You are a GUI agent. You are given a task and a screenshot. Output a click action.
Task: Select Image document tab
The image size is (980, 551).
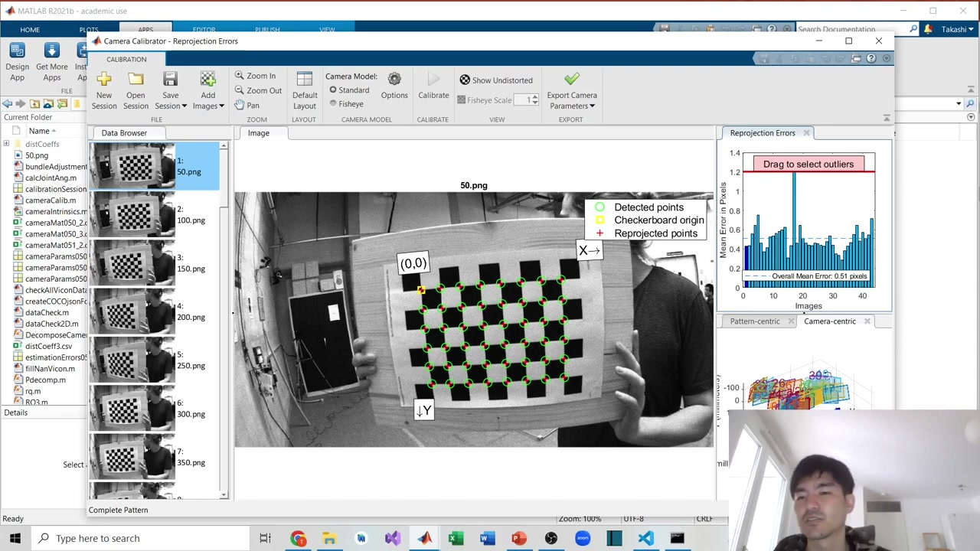pyautogui.click(x=258, y=133)
